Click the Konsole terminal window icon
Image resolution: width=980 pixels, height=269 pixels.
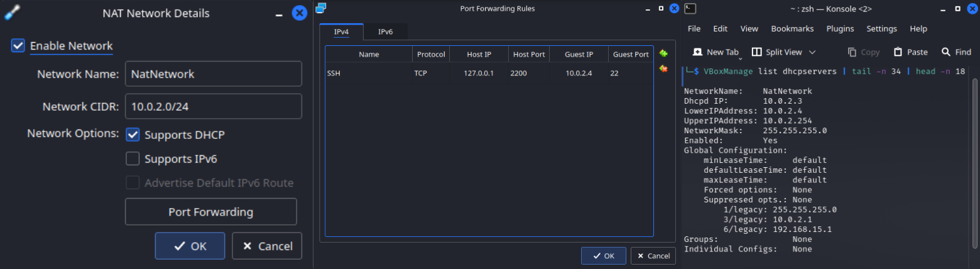tap(690, 9)
